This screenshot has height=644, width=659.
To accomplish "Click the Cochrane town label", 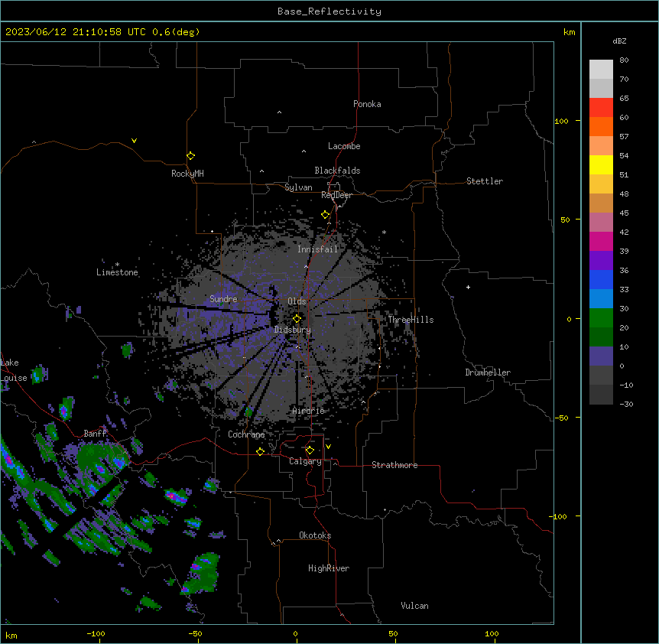I will (x=246, y=434).
